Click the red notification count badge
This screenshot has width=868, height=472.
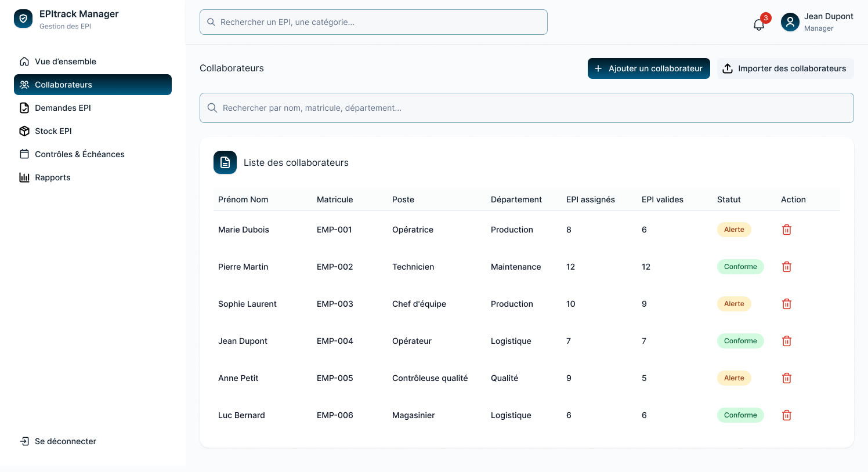pyautogui.click(x=766, y=18)
